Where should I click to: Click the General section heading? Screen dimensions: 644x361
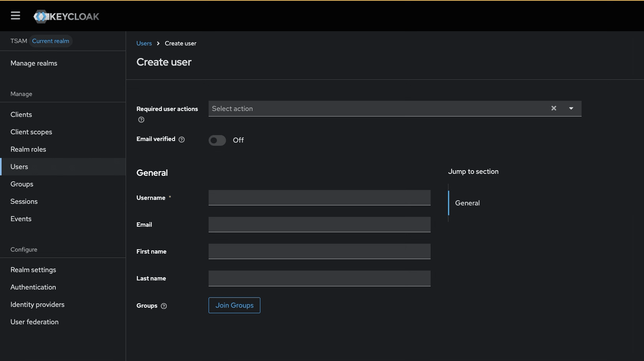tap(152, 173)
